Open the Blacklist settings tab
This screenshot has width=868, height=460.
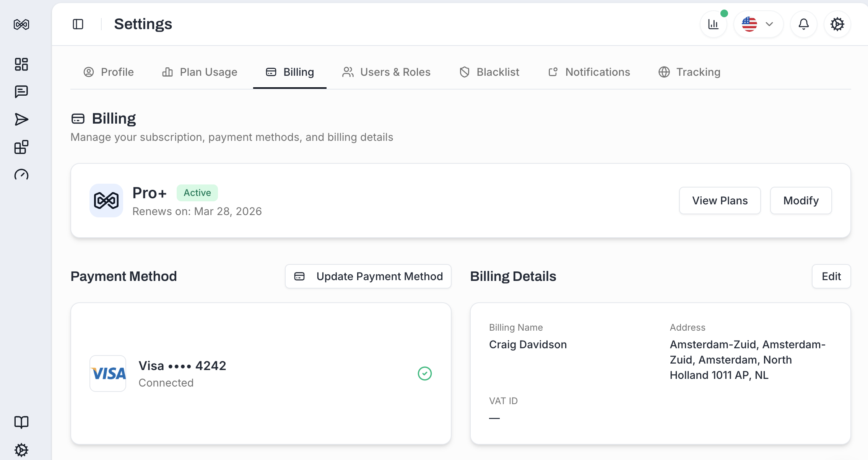point(489,72)
